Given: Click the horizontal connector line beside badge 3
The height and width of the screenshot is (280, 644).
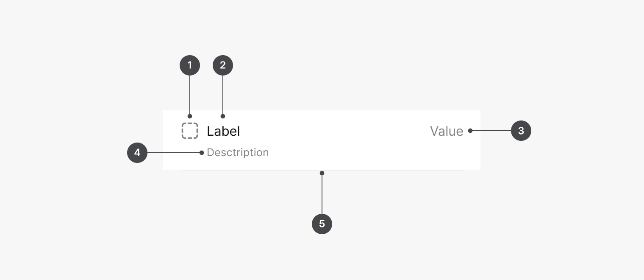Looking at the screenshot, I should tap(491, 131).
